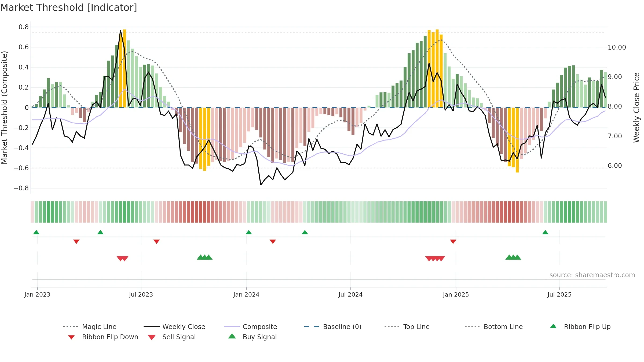This screenshot has width=644, height=362.
Task: Toggle Bottom Line legend entry
Action: click(x=494, y=327)
